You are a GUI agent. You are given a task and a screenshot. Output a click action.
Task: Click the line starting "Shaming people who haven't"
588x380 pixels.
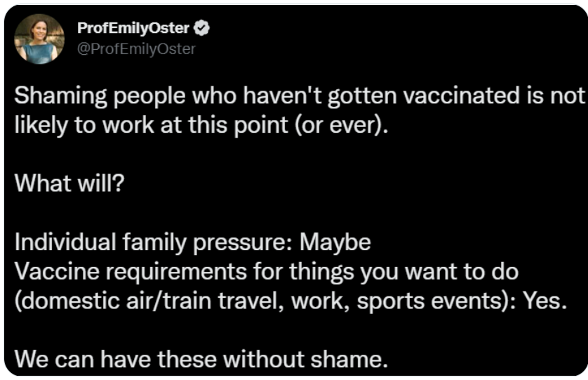coord(300,96)
